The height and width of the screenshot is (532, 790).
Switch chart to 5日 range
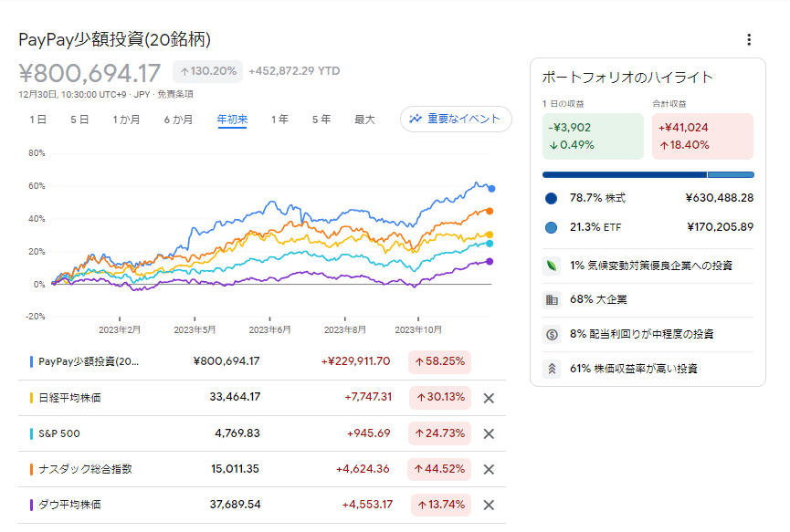pos(79,120)
